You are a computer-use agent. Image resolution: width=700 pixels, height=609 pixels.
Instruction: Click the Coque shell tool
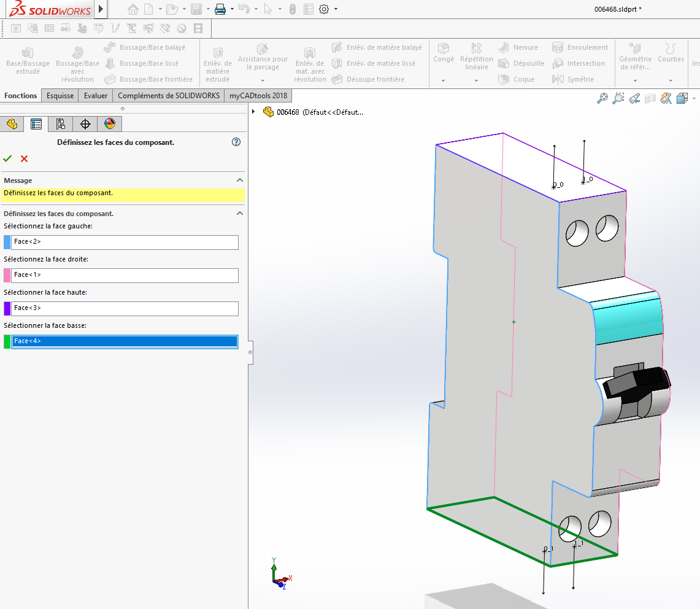(x=517, y=79)
